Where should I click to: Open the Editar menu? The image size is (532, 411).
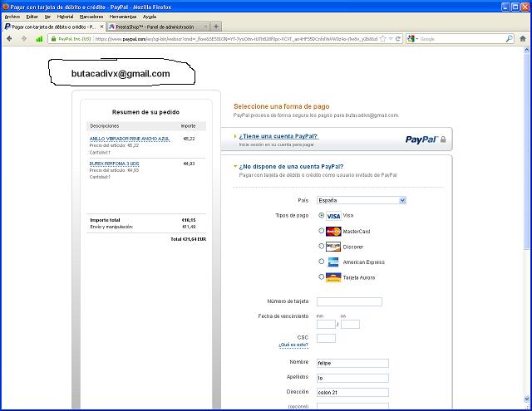[32, 17]
